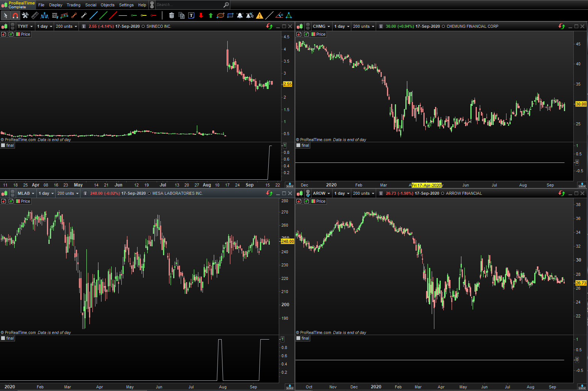
Task: Open the 1 day timeframe dropdown on CHMG chart
Action: point(342,26)
